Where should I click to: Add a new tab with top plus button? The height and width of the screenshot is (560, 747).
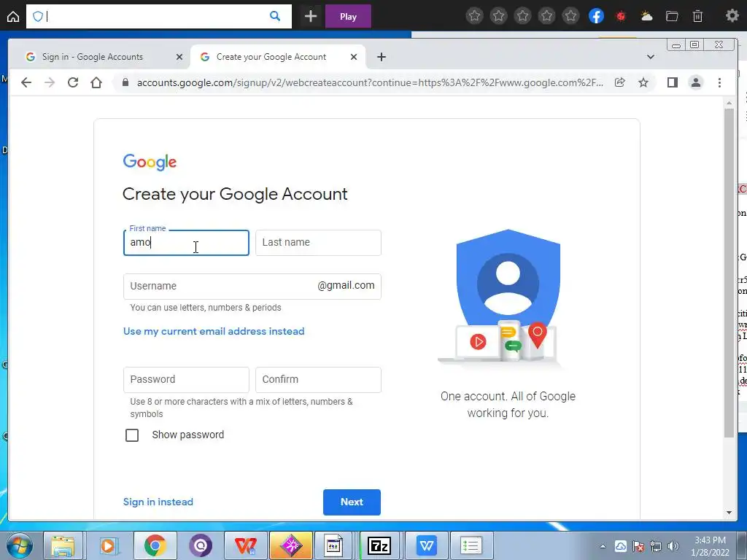click(x=311, y=17)
